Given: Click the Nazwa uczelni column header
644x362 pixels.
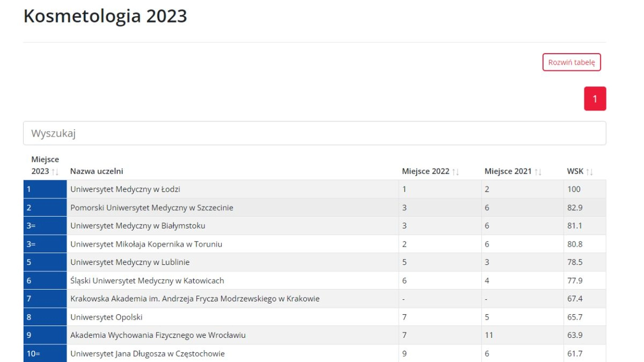Looking at the screenshot, I should pyautogui.click(x=97, y=171).
